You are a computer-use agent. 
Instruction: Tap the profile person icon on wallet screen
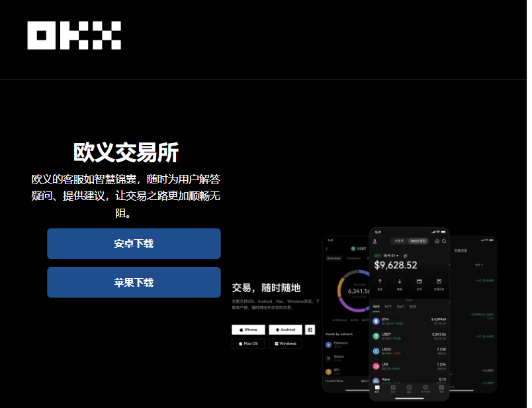pos(375,242)
